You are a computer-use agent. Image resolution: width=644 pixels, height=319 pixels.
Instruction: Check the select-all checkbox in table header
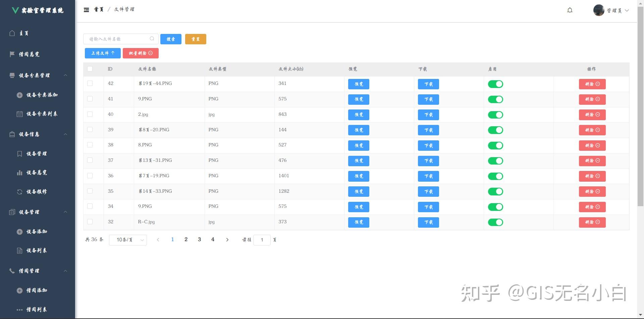click(x=90, y=69)
